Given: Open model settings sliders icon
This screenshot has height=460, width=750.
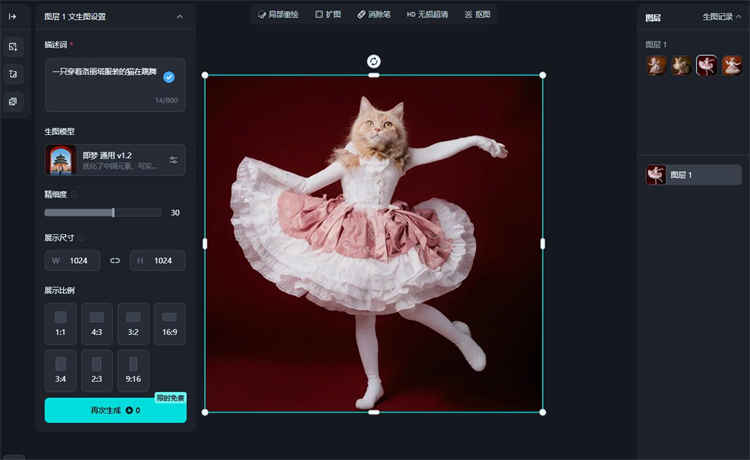Looking at the screenshot, I should [174, 160].
